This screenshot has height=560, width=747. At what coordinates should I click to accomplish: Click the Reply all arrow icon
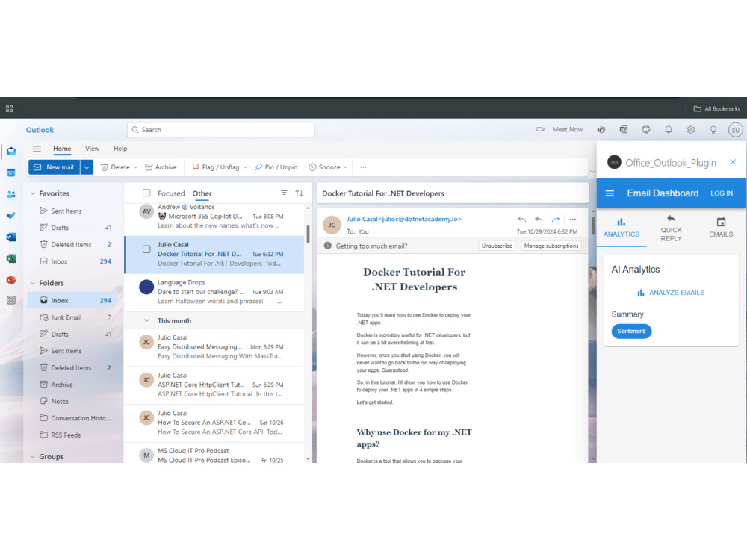click(539, 219)
